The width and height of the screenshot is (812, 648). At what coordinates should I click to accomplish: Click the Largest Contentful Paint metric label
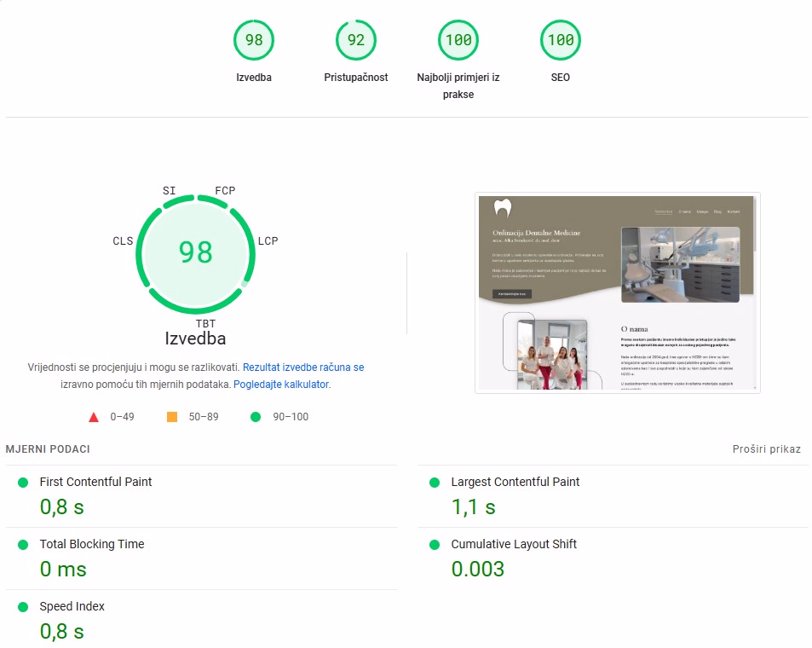[x=515, y=482]
